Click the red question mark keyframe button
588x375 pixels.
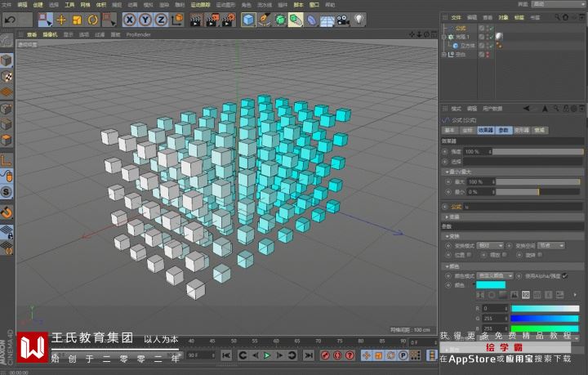pos(350,355)
